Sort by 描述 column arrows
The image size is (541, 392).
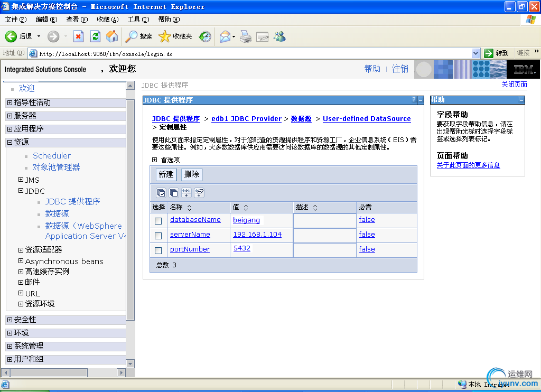pos(315,208)
